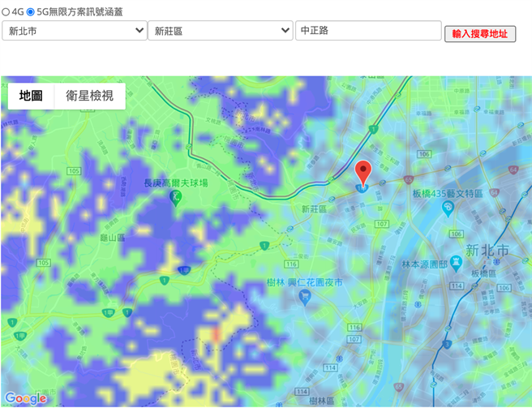Open the 新北市 city dropdown
The height and width of the screenshot is (408, 532).
pyautogui.click(x=75, y=31)
